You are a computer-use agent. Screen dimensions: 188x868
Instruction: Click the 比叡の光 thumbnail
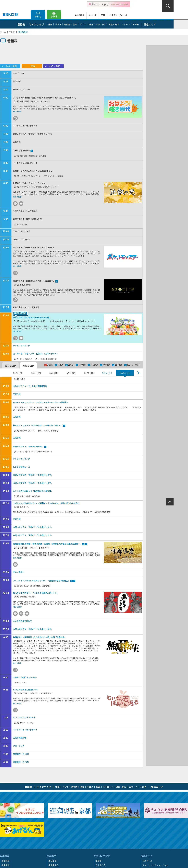tap(123, 192)
